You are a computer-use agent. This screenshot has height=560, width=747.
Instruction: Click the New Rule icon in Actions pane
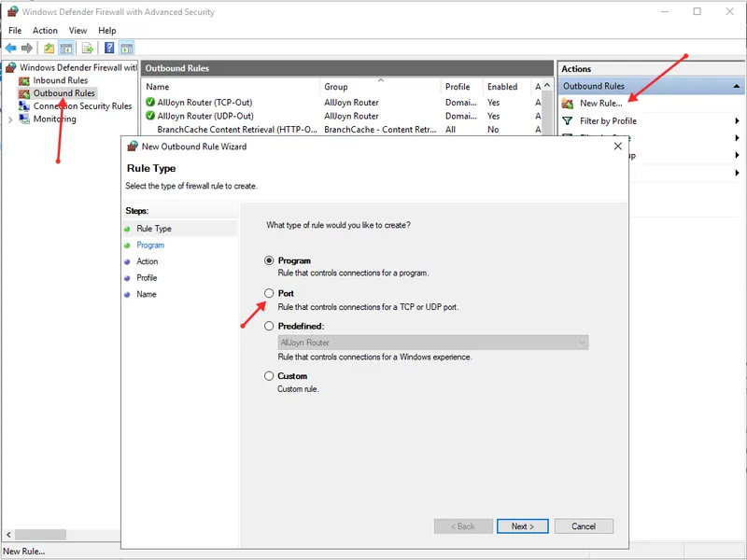[568, 104]
